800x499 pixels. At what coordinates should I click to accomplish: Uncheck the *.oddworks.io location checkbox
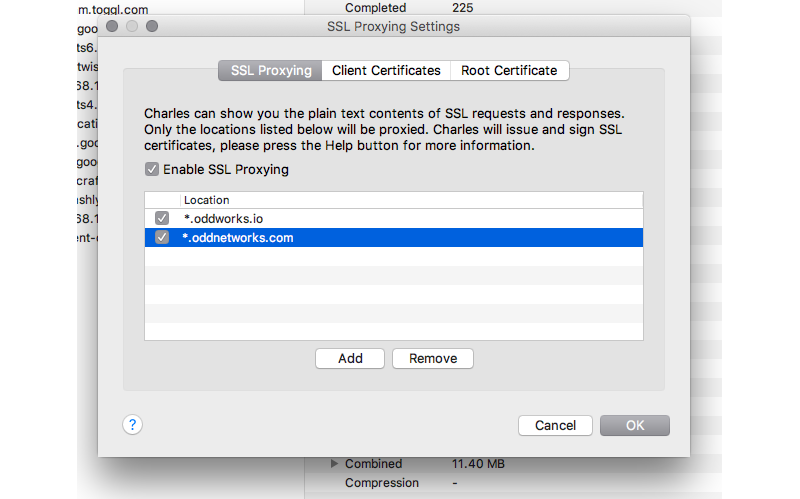(x=162, y=218)
